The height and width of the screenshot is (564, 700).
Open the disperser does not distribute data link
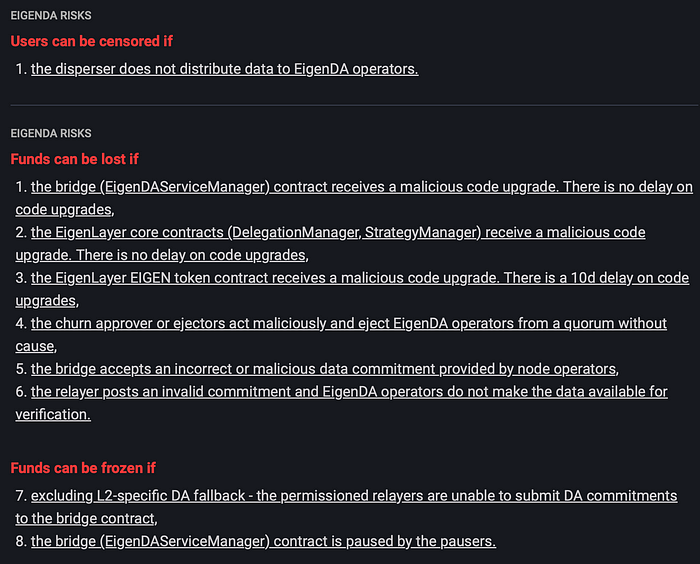(x=224, y=69)
